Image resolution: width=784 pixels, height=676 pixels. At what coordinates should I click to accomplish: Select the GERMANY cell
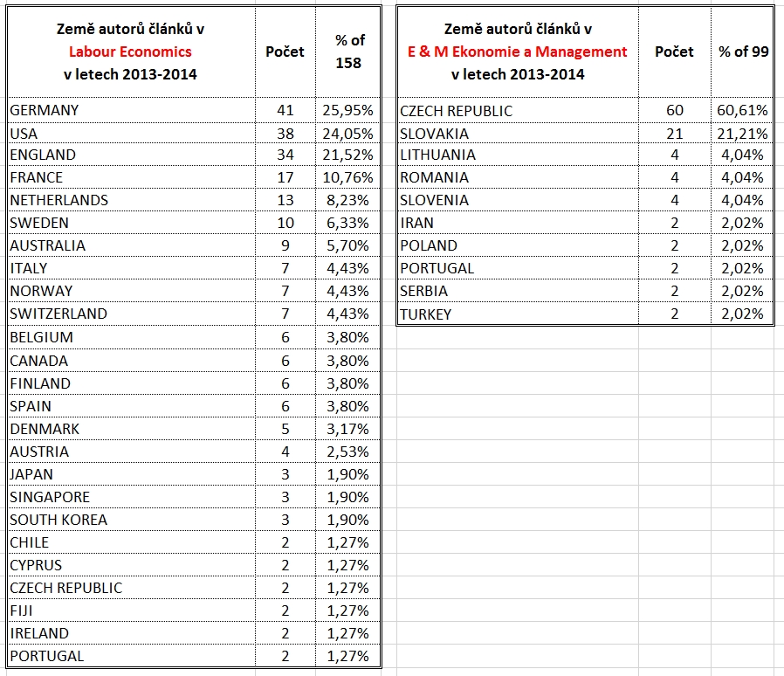45,110
